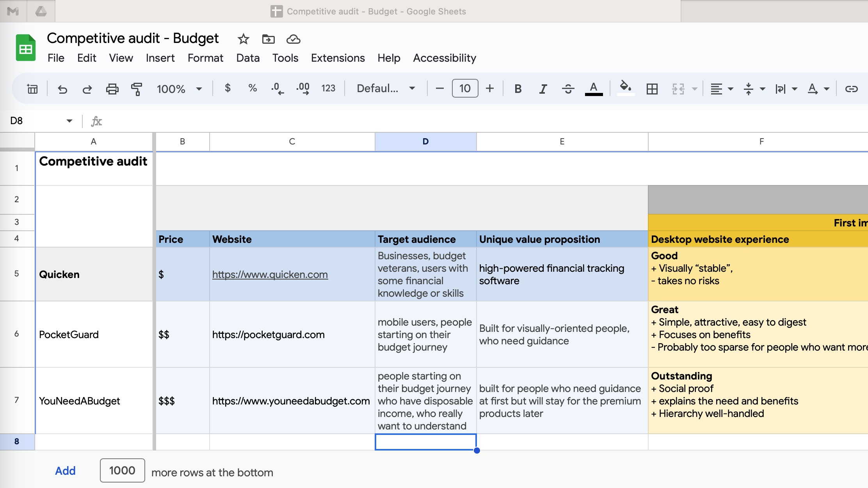Select column C header

[292, 142]
